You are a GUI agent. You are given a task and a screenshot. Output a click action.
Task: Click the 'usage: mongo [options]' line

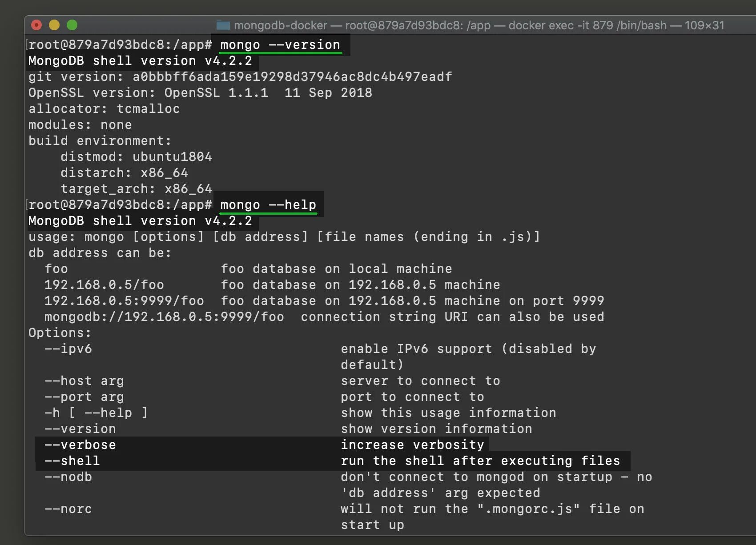pyautogui.click(x=284, y=237)
